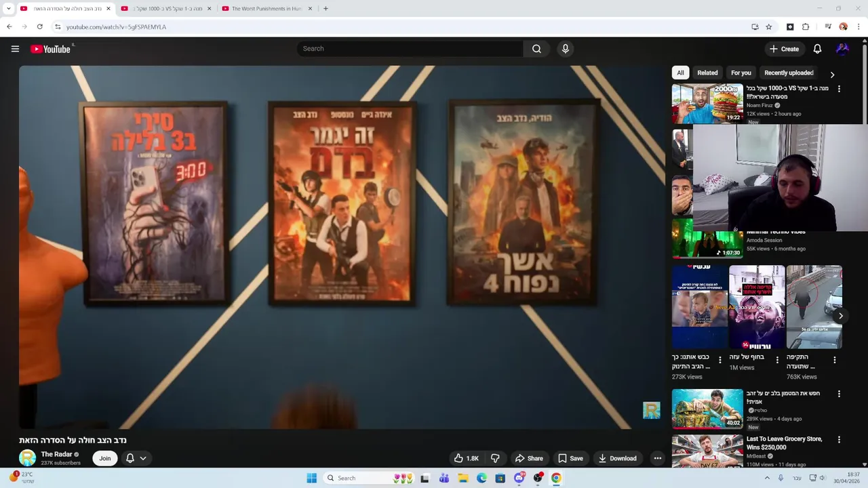The image size is (868, 488).
Task: Switch to the second browser tab
Action: coord(165,9)
